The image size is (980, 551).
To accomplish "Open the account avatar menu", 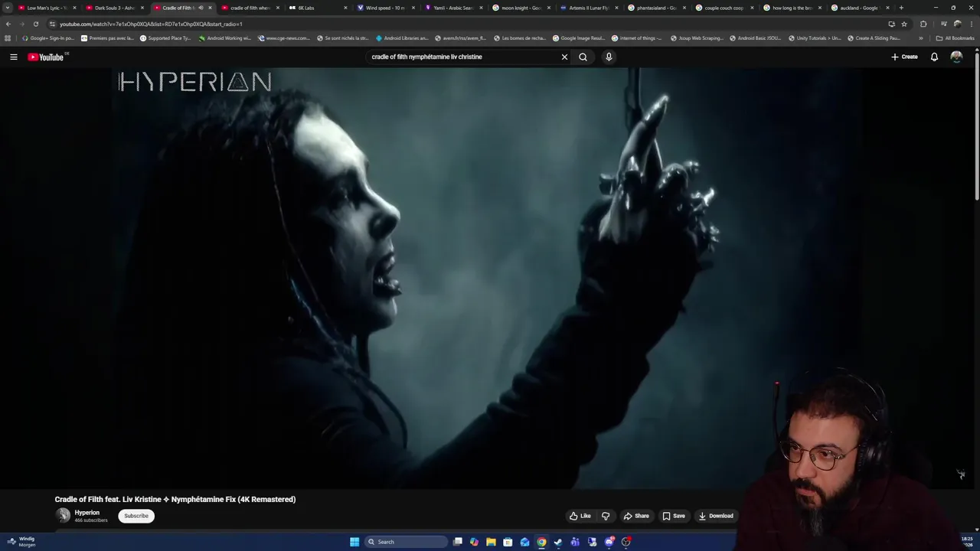I will pos(956,57).
